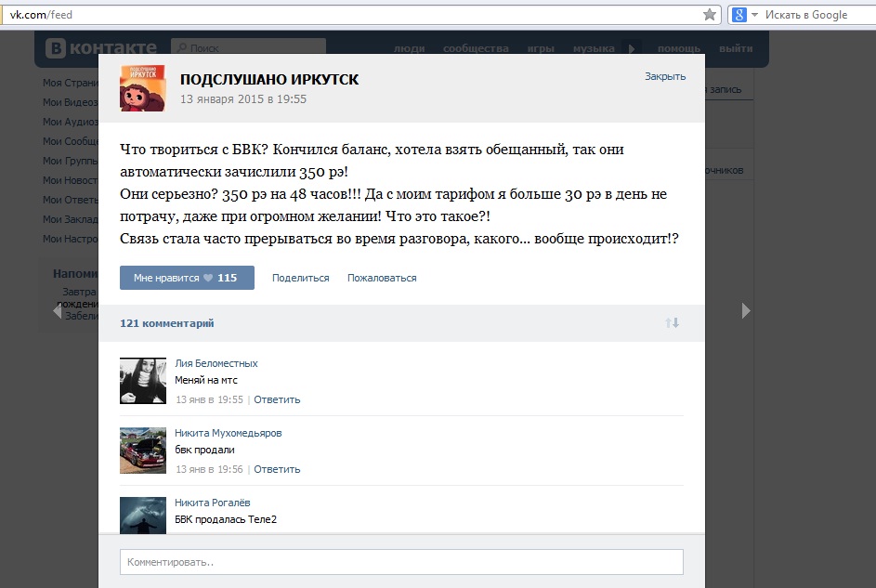Click Никита Рогалёв's avatar picture
This screenshot has height=588, width=876.
tap(143, 514)
